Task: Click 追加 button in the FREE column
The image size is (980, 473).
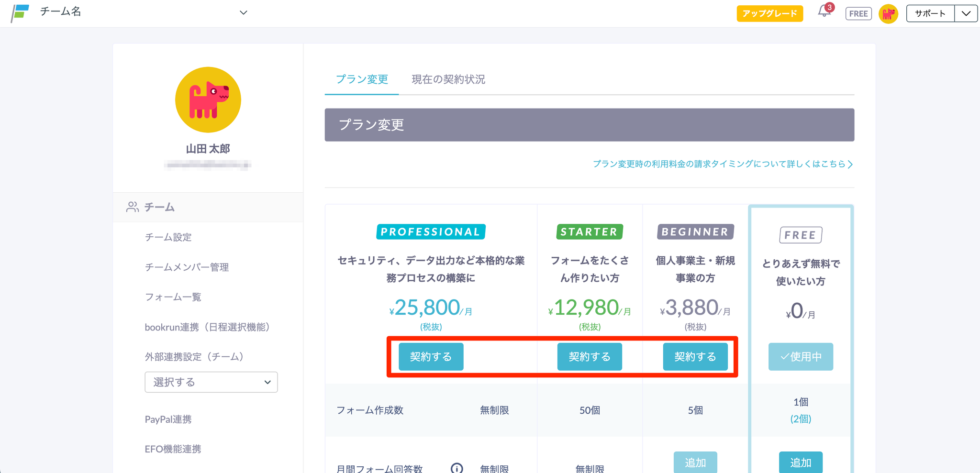Action: pyautogui.click(x=800, y=462)
